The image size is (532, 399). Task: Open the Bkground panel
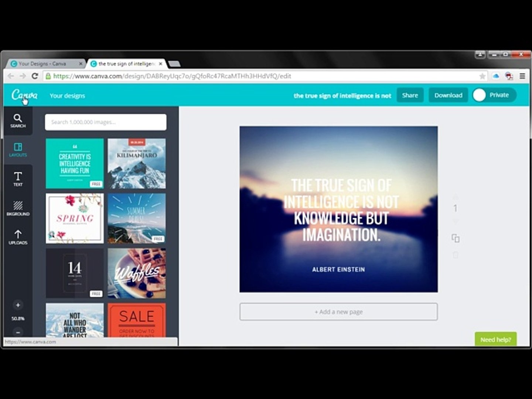click(18, 208)
